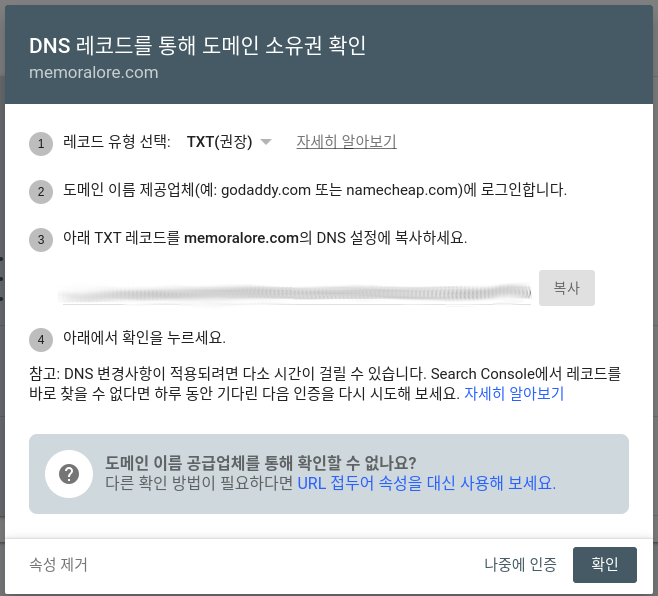Click the step 2 number circle

click(41, 192)
